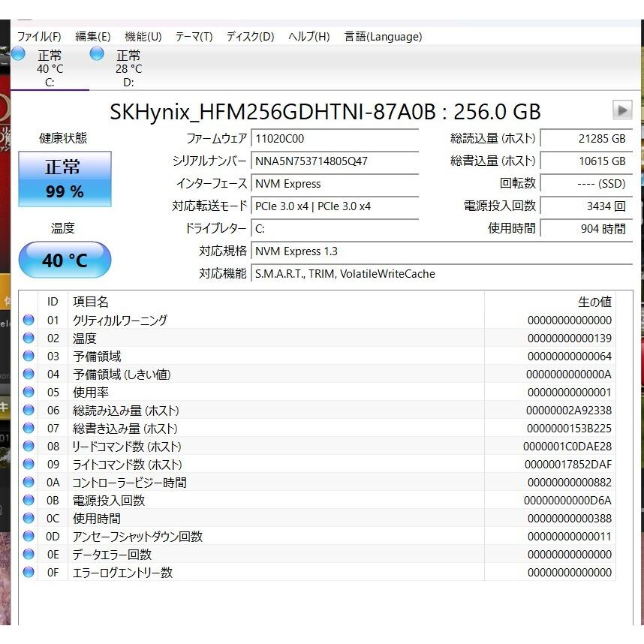The height and width of the screenshot is (644, 644).
Task: Click the status icon for row 0B 電源投入回数
Action: (x=29, y=500)
